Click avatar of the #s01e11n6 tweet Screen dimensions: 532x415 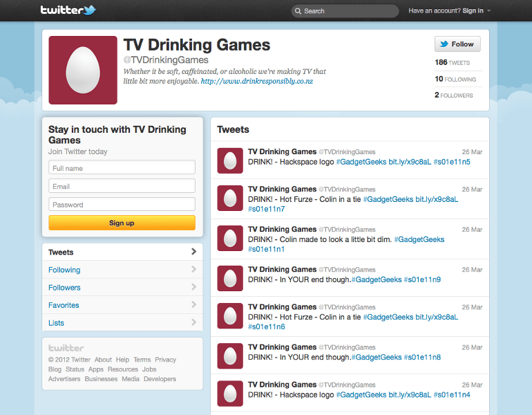[230, 315]
